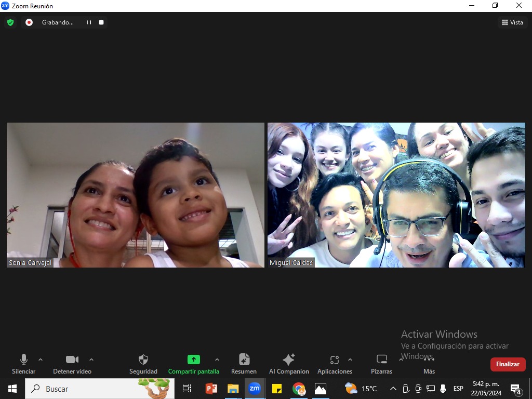Launch the AI Companion assistant
This screenshot has width=532, height=399.
(x=289, y=364)
